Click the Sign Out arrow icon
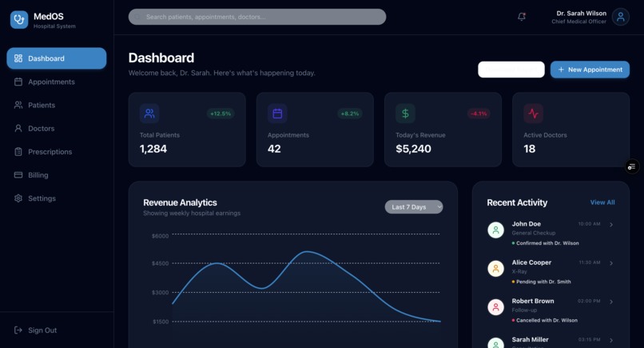Screen dimensions: 644x348 pos(18,330)
